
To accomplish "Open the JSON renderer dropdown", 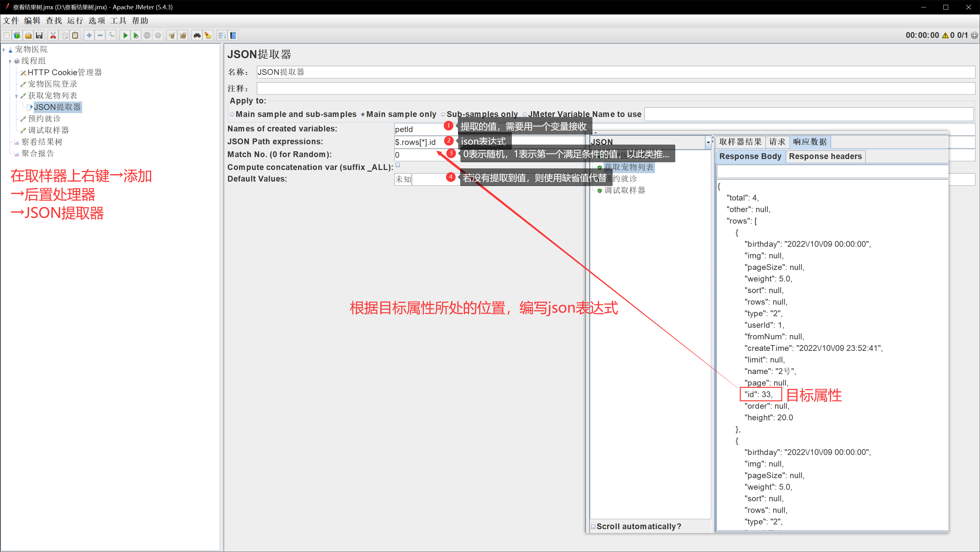I will pyautogui.click(x=708, y=142).
